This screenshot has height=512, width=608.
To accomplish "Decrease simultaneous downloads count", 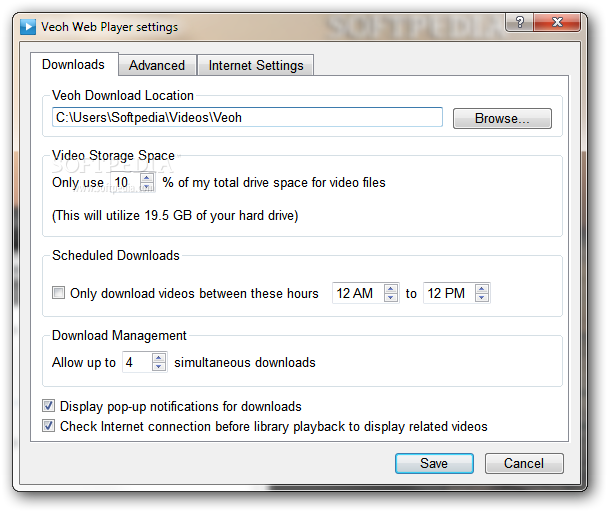I will tap(159, 367).
